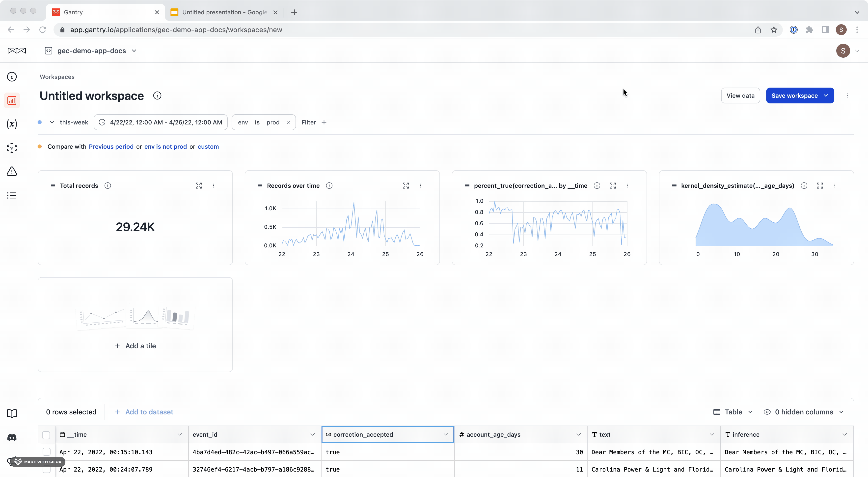Click info icon next to Untitled workspace

157,95
